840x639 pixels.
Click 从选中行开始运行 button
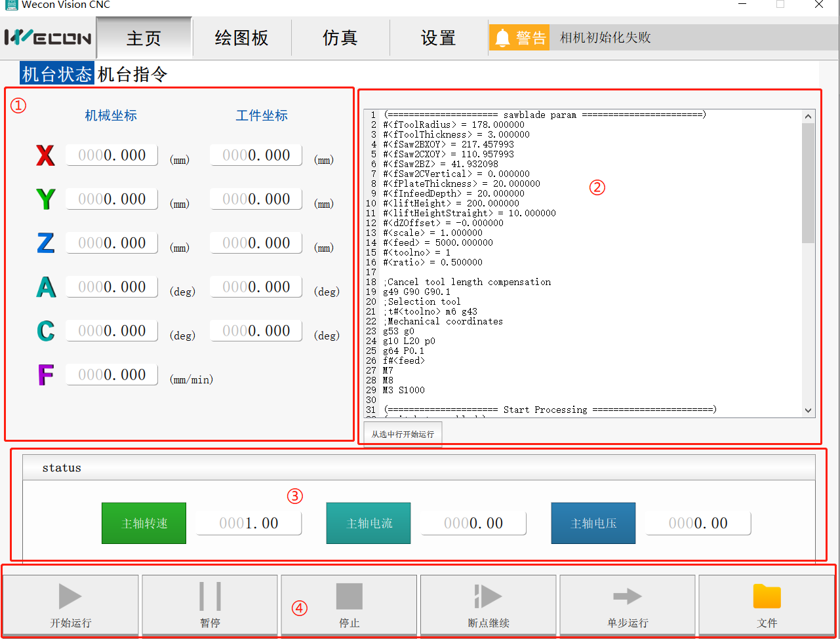click(403, 434)
